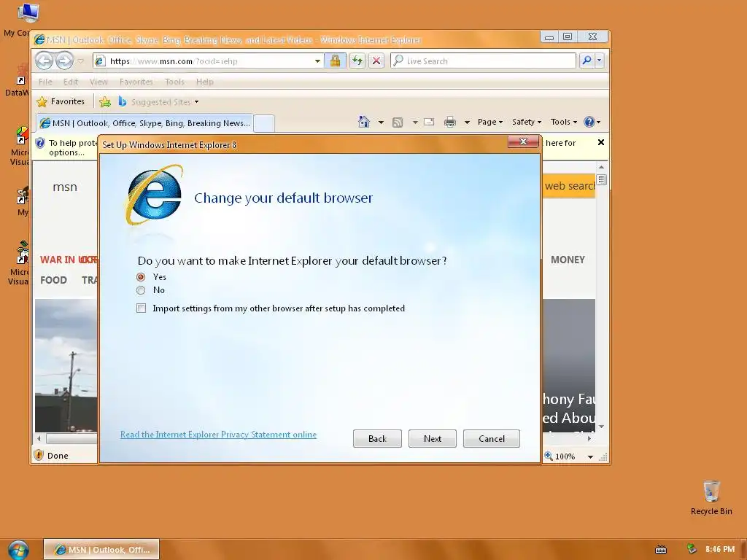
Task: Open the Favorites menu in menu bar
Action: (x=136, y=82)
